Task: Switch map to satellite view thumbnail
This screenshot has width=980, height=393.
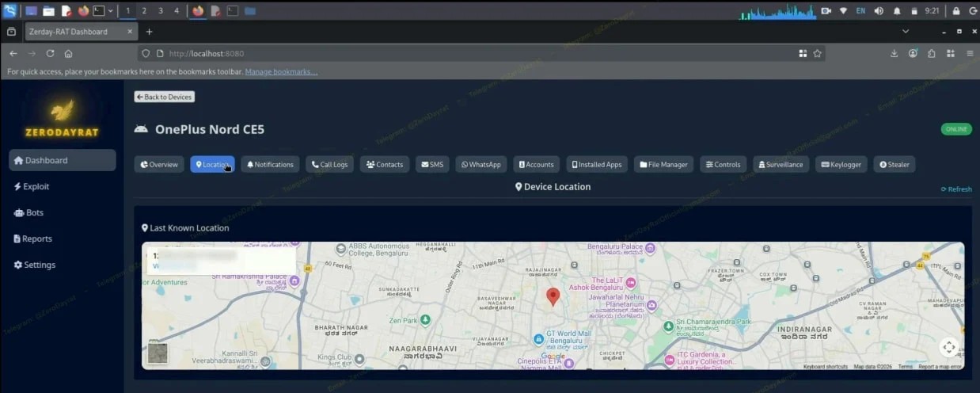Action: pyautogui.click(x=158, y=353)
